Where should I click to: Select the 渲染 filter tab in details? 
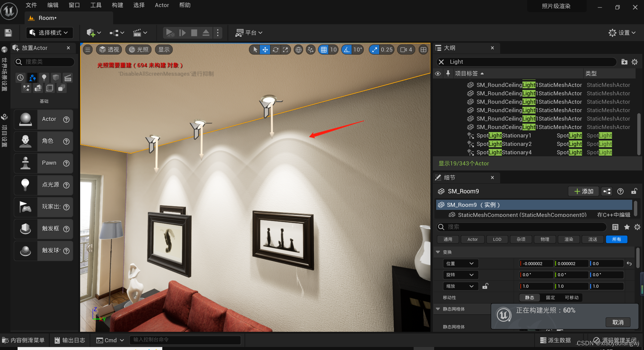tap(569, 240)
